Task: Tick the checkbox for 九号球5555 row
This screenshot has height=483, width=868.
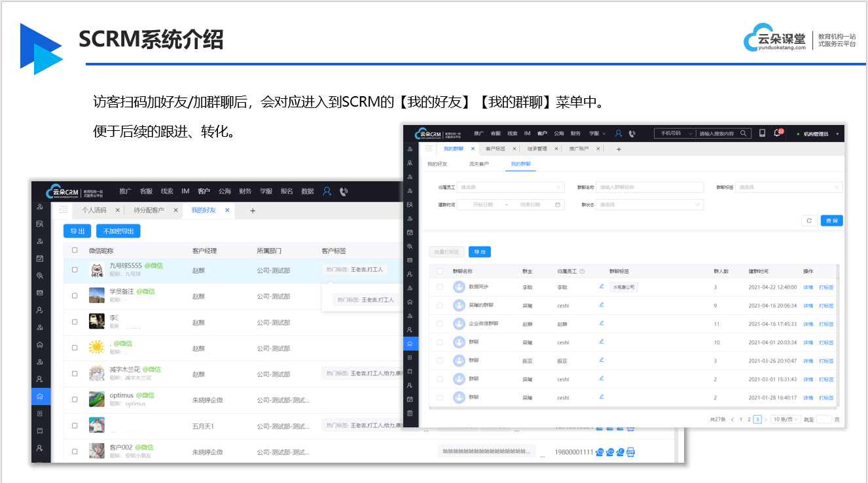Action: (75, 270)
